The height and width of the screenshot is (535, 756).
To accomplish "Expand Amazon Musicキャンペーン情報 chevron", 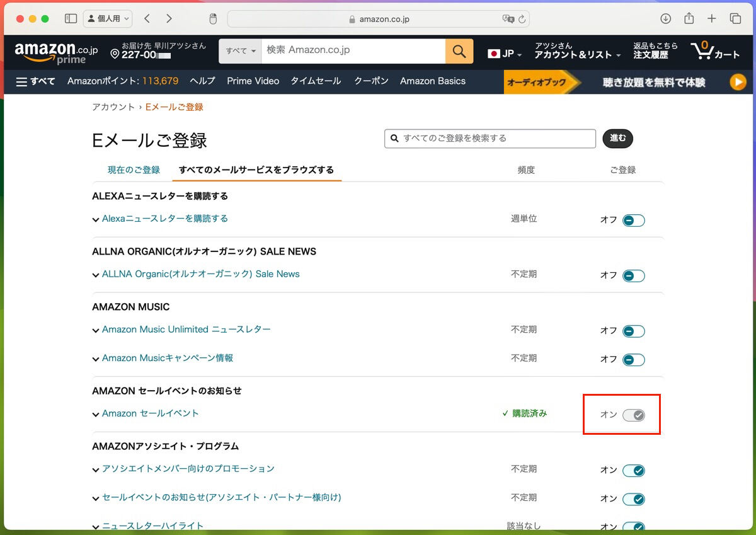I will coord(96,359).
